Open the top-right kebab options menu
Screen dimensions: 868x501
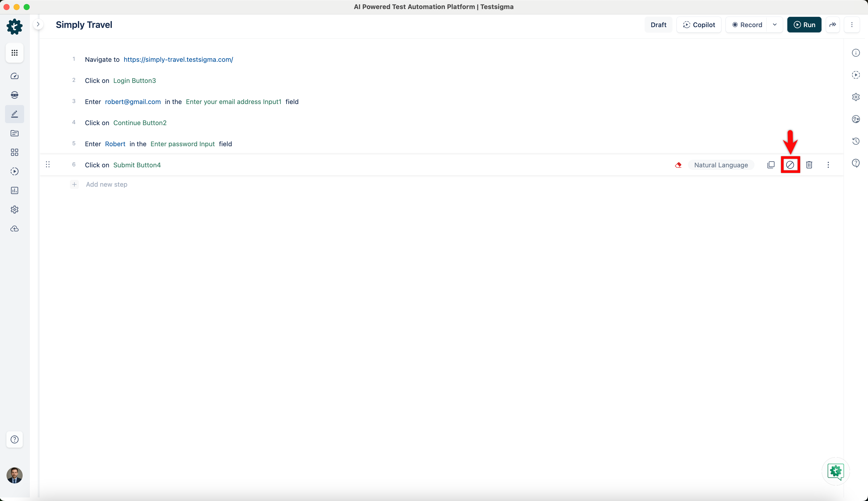pos(852,25)
